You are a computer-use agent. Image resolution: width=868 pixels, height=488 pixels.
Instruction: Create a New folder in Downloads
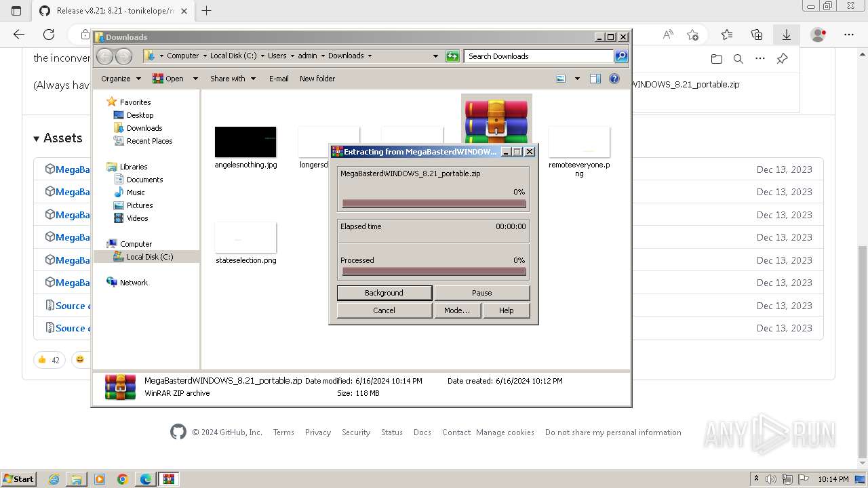[317, 79]
